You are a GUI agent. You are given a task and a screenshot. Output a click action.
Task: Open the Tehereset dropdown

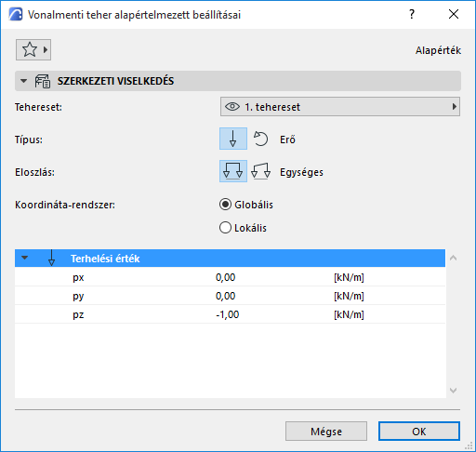[340, 107]
